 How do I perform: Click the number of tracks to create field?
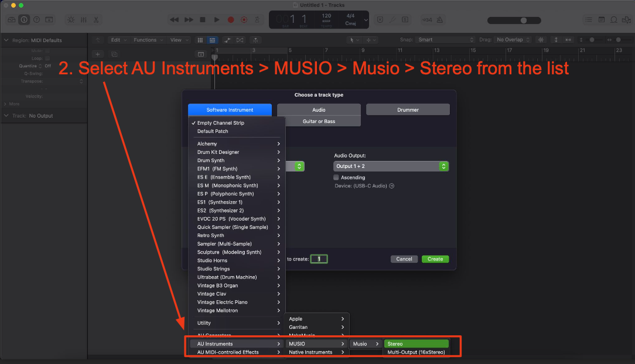[319, 259]
